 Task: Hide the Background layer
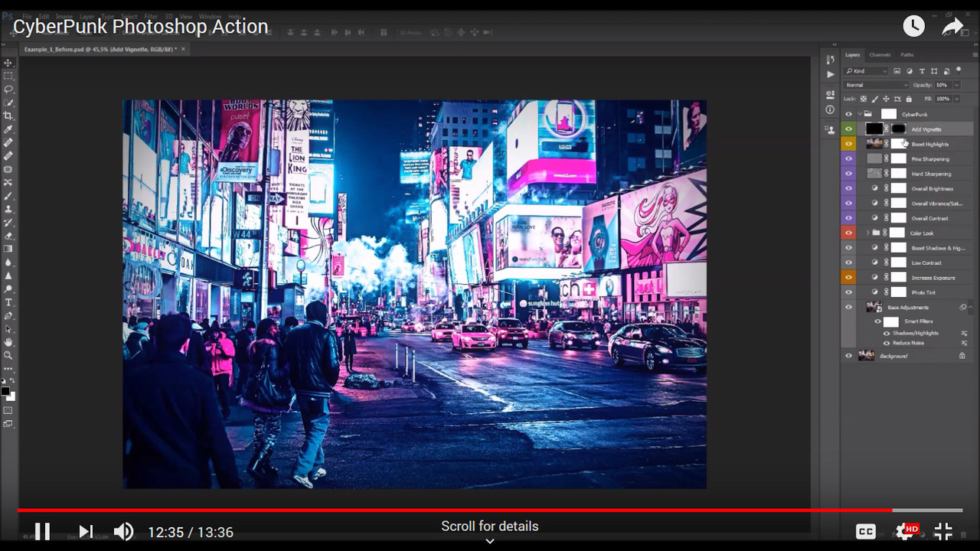pyautogui.click(x=848, y=356)
